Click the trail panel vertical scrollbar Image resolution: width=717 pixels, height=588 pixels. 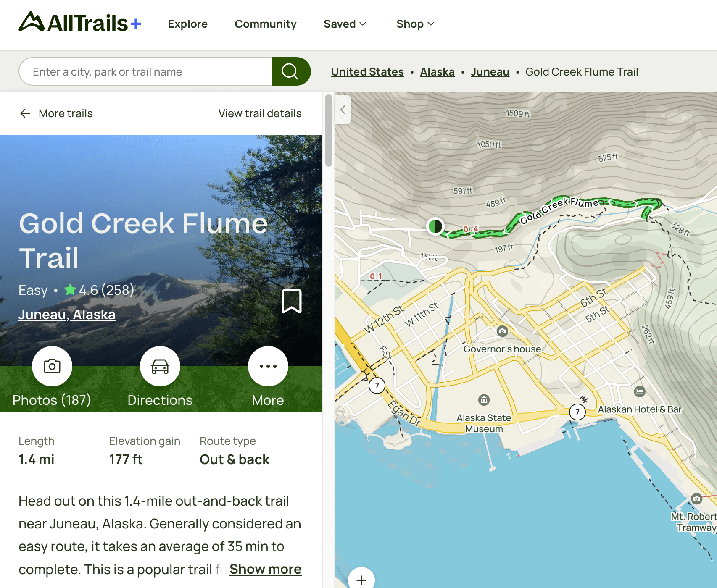[329, 130]
